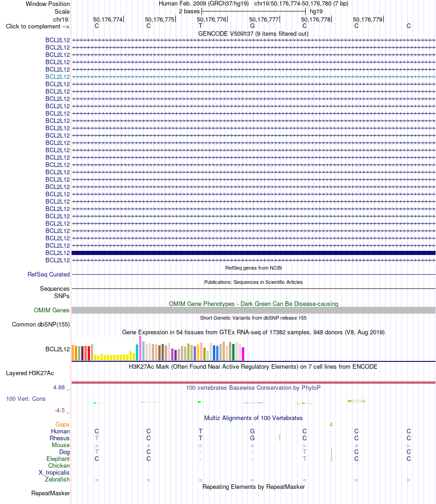Click the H3K27Ac Mark ENCODE track title
This screenshot has height=504, width=436.
coord(253,367)
